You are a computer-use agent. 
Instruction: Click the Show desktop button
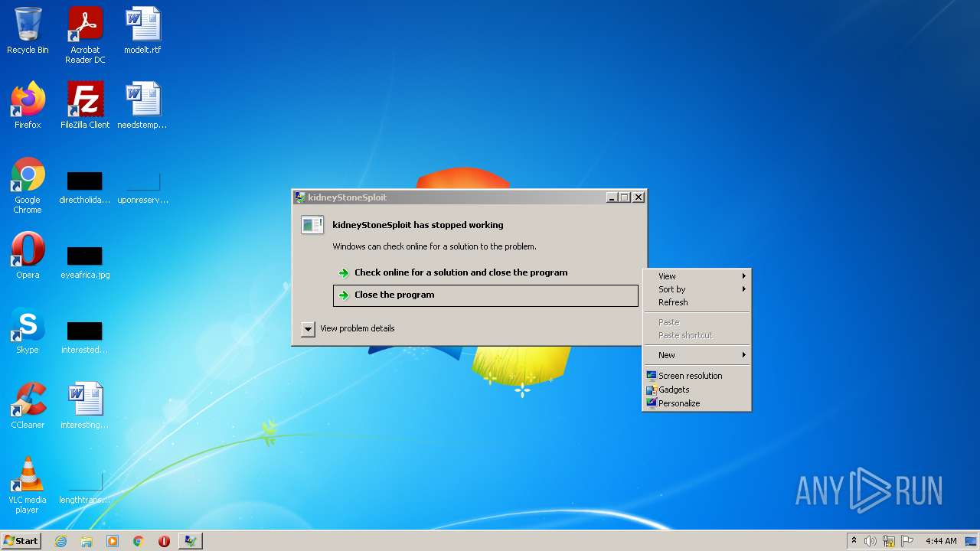point(971,541)
